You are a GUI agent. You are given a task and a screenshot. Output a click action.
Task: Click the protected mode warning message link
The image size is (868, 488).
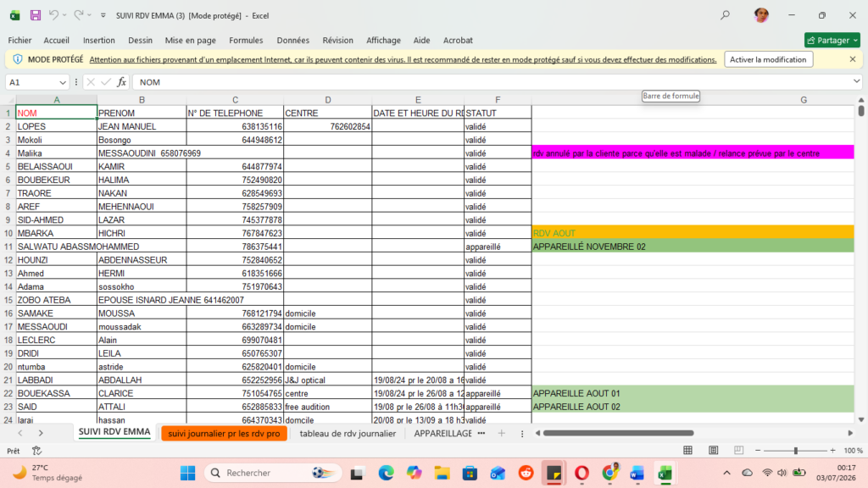[403, 59]
